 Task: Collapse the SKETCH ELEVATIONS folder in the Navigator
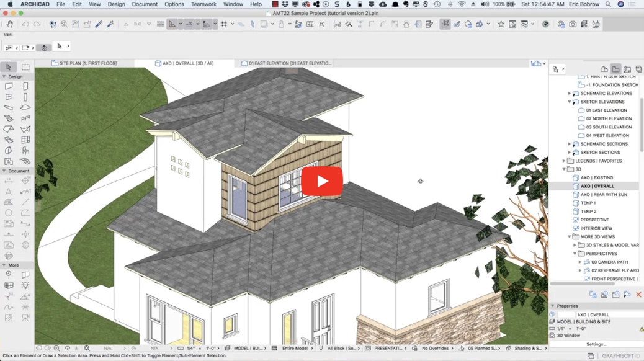pos(570,101)
